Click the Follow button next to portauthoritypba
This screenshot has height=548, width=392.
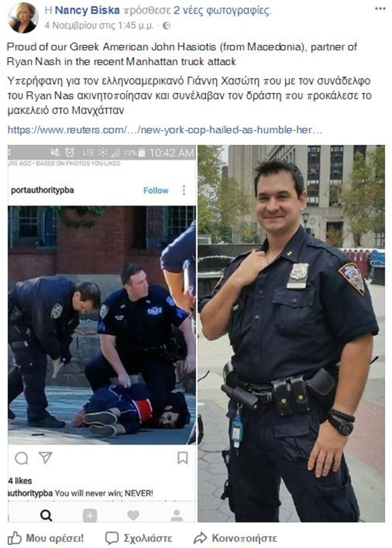(x=156, y=191)
